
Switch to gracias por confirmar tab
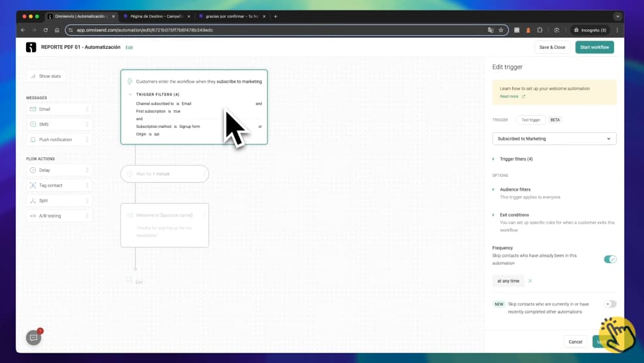click(x=232, y=16)
